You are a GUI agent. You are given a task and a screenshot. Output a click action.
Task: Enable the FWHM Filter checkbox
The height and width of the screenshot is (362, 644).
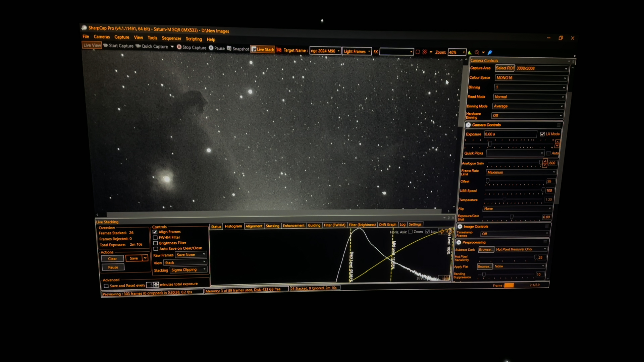click(155, 237)
